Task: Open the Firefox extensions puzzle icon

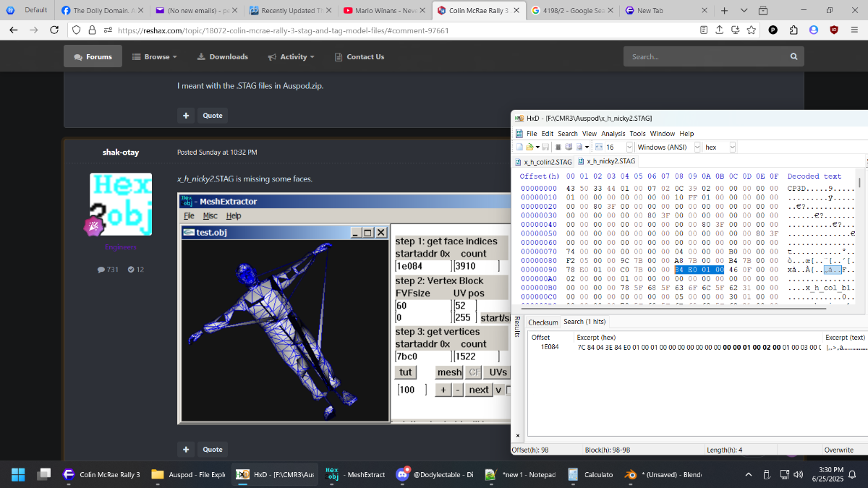Action: (x=793, y=30)
